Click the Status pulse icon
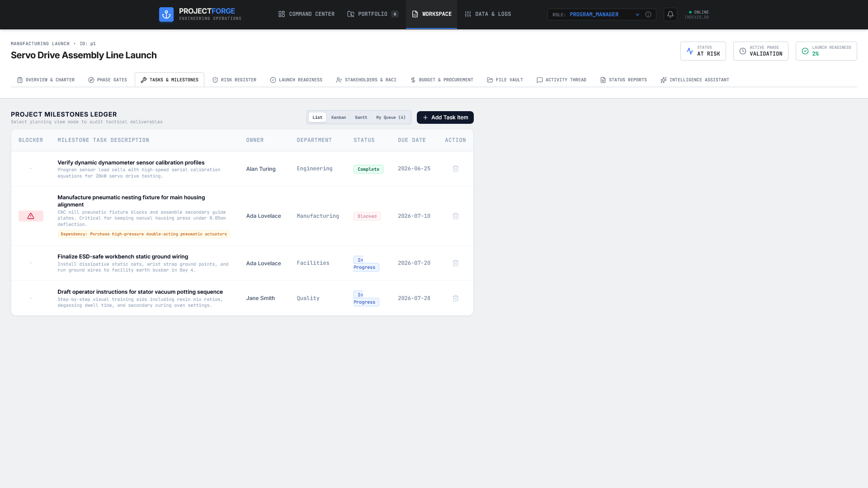 690,51
